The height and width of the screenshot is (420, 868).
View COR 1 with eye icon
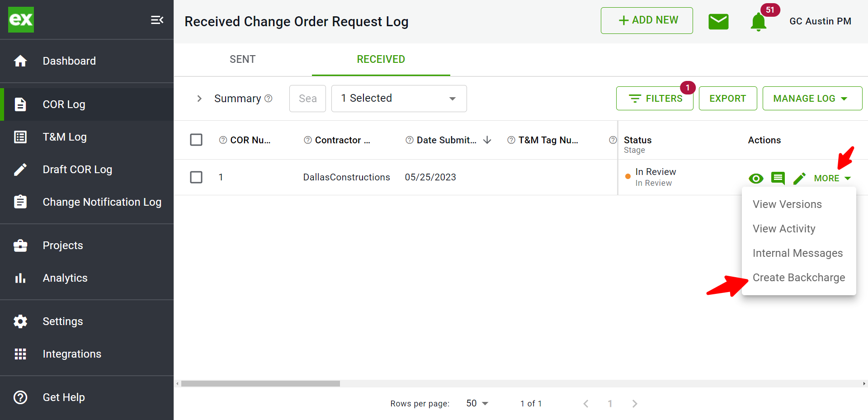(756, 179)
